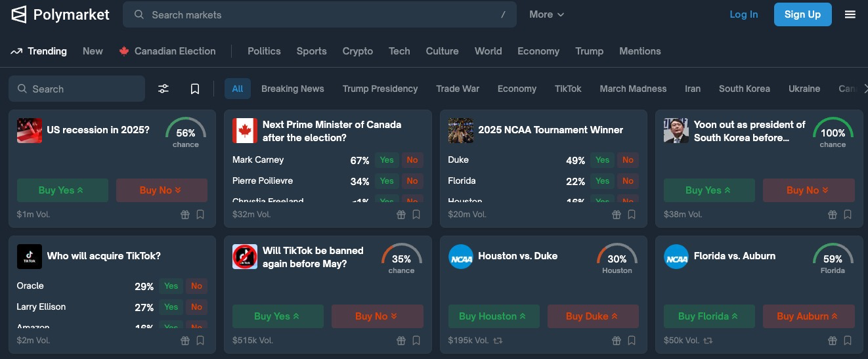
Task: Open the hamburger menu icon
Action: 850,14
